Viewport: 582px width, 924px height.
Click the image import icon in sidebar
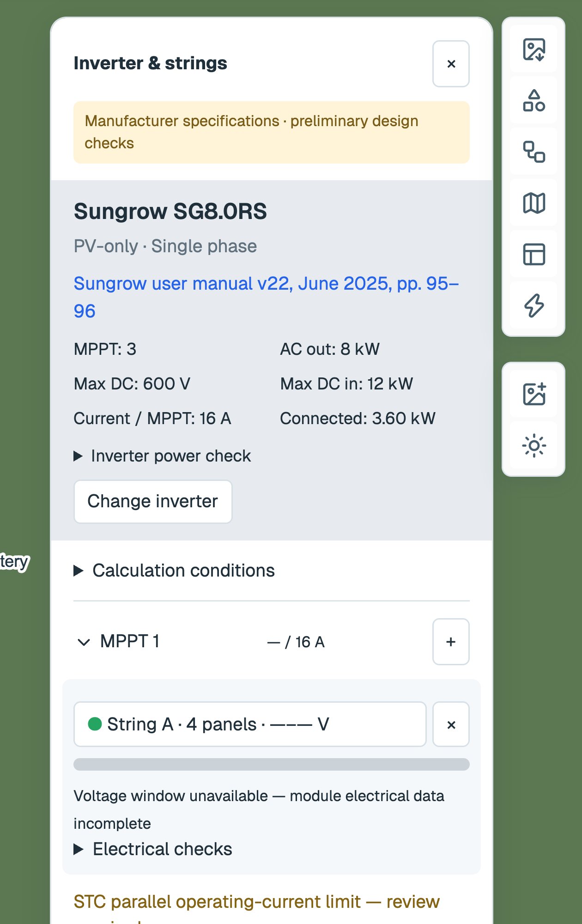[x=534, y=49]
